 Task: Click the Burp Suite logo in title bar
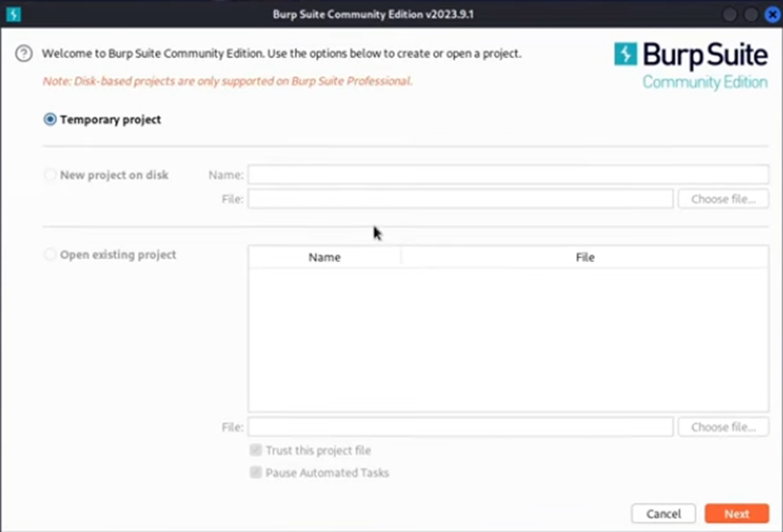tap(14, 14)
